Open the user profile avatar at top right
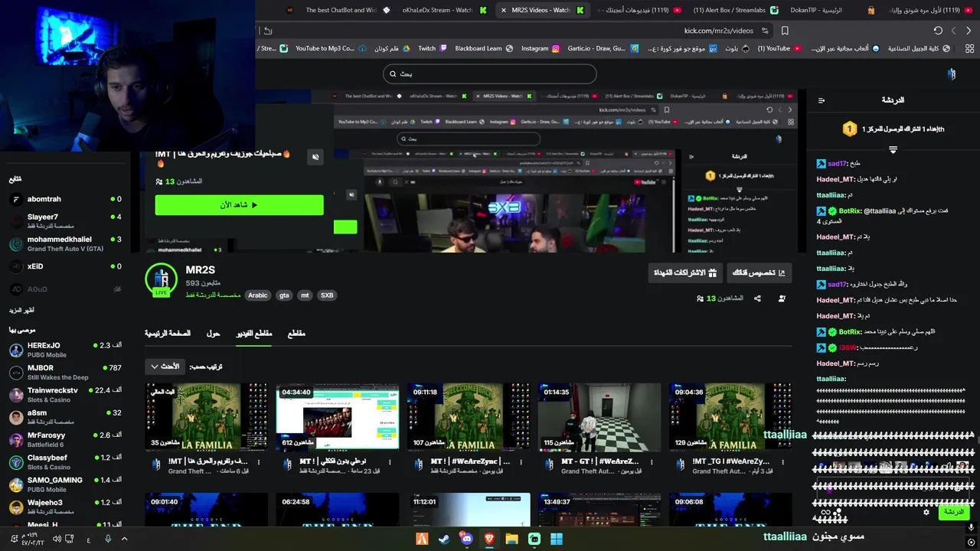This screenshot has width=980, height=551. pyautogui.click(x=952, y=73)
